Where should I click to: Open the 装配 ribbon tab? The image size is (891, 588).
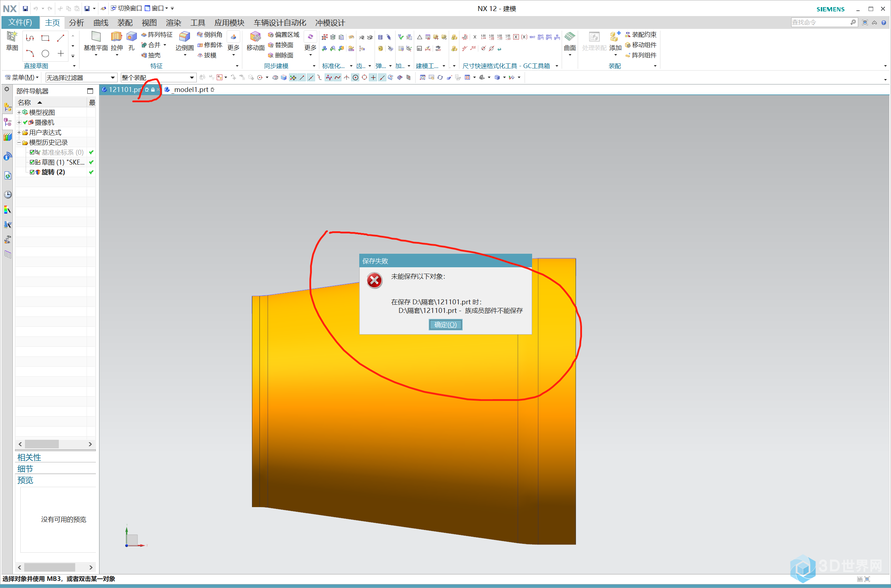pyautogui.click(x=125, y=22)
